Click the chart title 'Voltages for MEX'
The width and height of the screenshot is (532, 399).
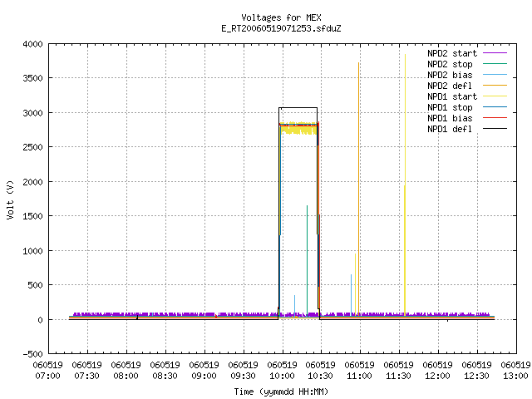[281, 17]
